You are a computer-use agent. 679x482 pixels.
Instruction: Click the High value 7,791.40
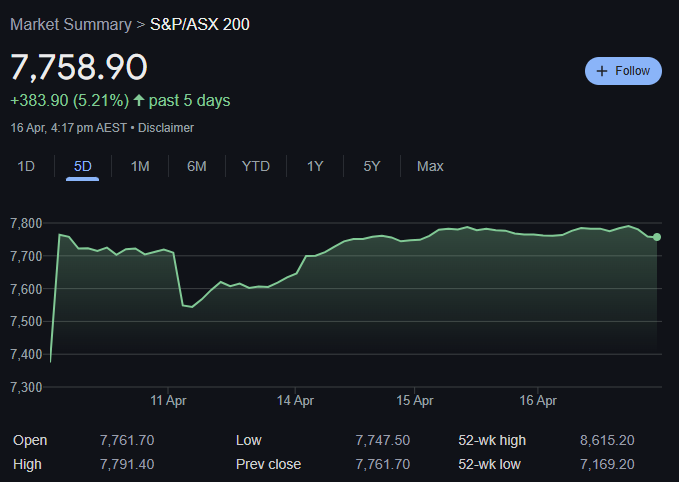tap(127, 464)
